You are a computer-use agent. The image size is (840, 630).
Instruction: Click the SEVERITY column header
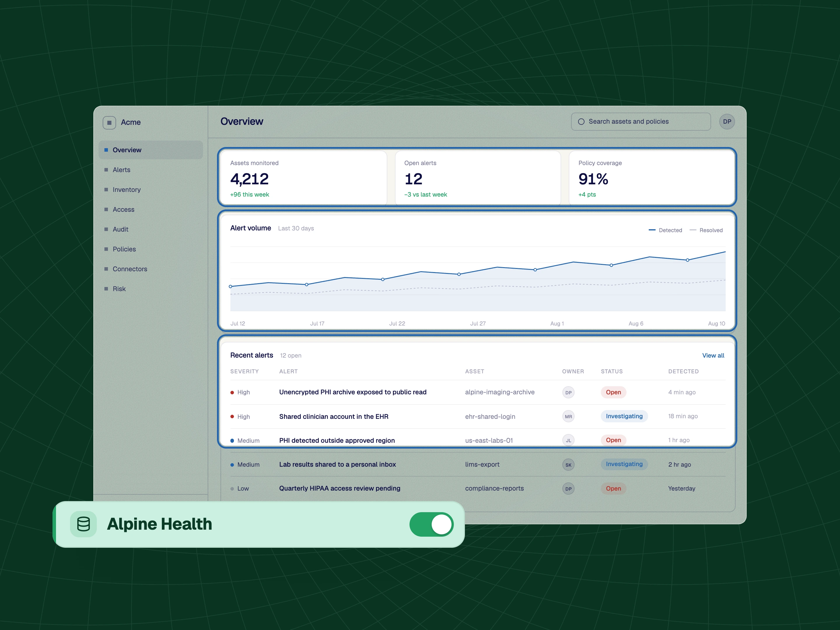point(244,371)
